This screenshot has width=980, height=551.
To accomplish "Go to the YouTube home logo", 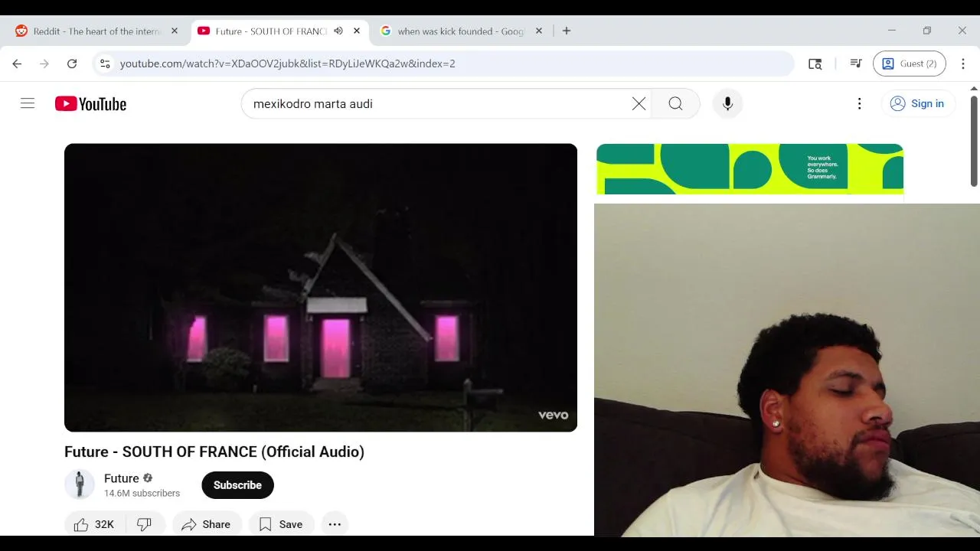I will [x=90, y=104].
